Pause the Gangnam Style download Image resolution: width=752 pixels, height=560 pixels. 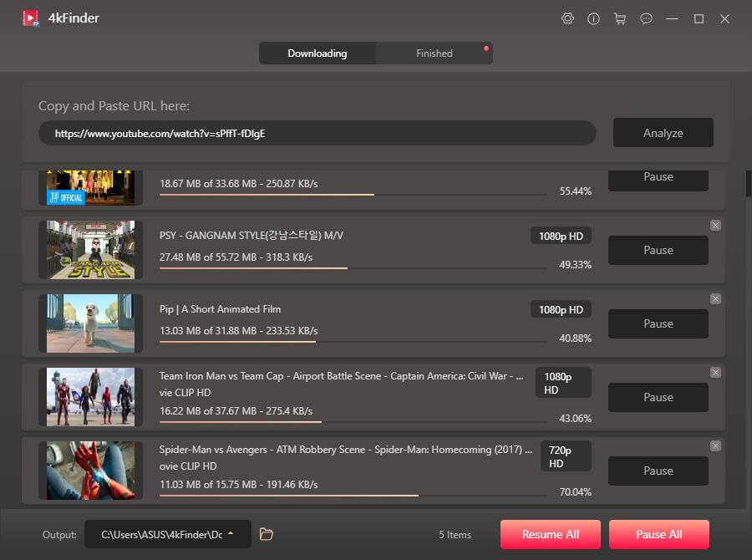[x=658, y=250]
